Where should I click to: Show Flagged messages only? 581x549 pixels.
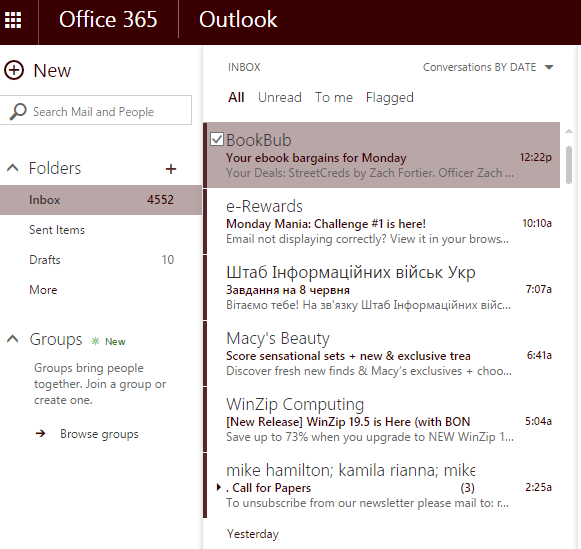coord(389,97)
